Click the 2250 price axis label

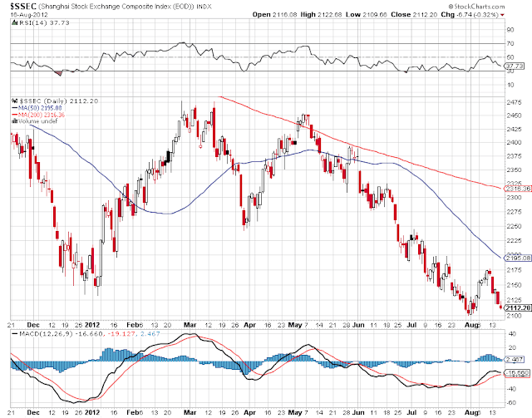click(514, 226)
